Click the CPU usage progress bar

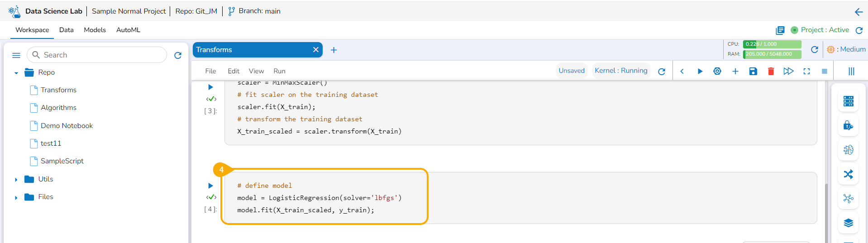click(772, 44)
